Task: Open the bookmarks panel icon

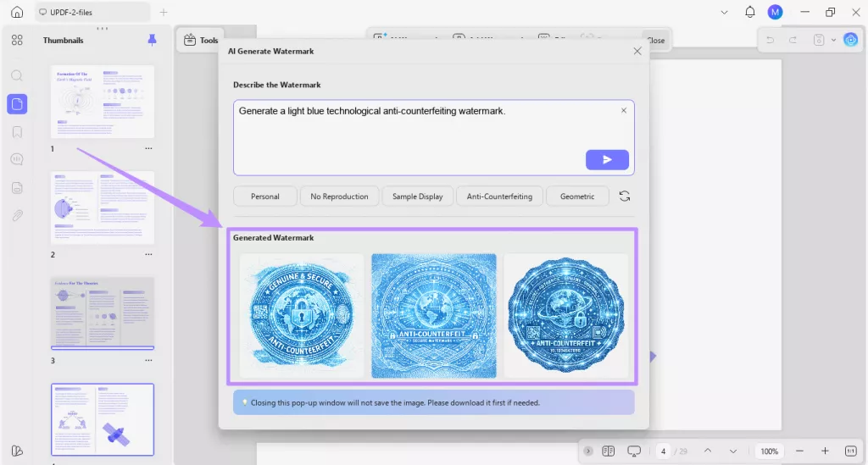Action: (17, 132)
